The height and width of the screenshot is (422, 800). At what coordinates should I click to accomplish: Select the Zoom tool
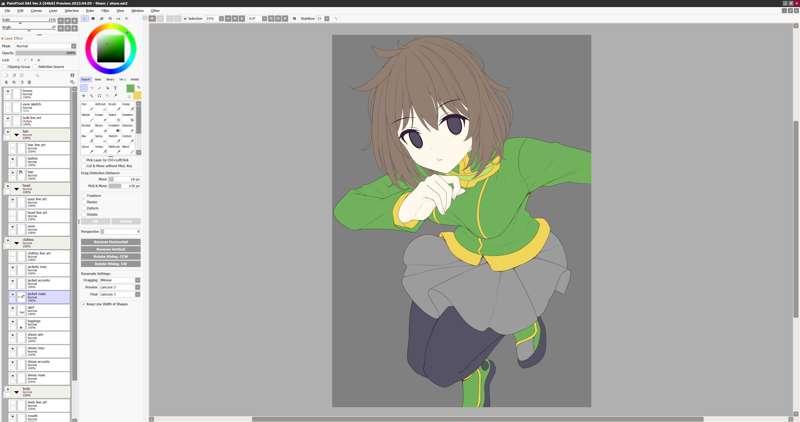(92, 95)
